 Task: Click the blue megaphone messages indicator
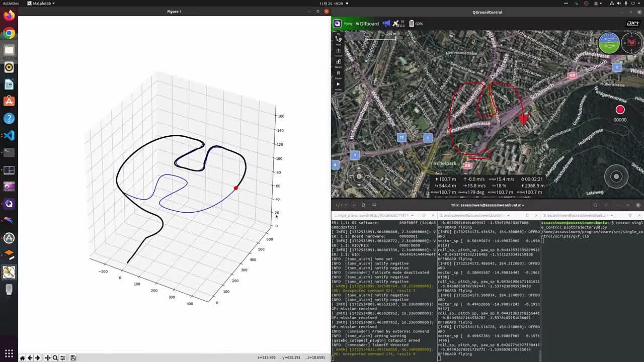click(x=386, y=24)
